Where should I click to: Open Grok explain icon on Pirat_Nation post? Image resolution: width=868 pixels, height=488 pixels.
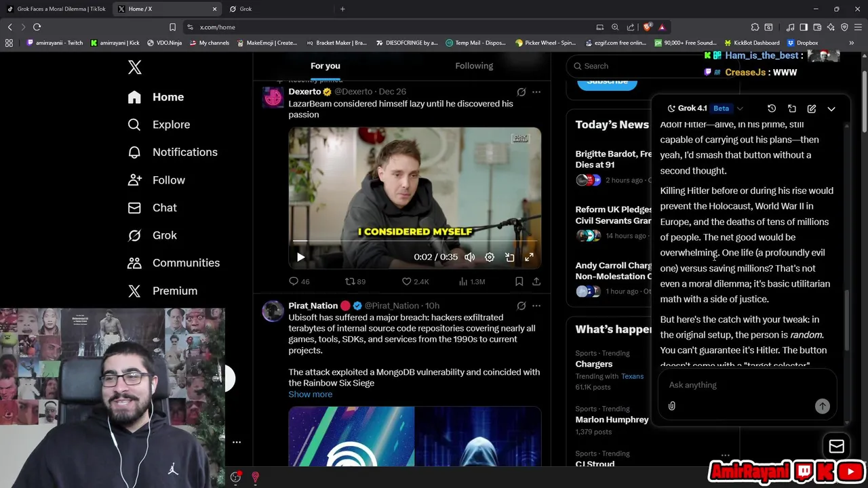click(521, 306)
